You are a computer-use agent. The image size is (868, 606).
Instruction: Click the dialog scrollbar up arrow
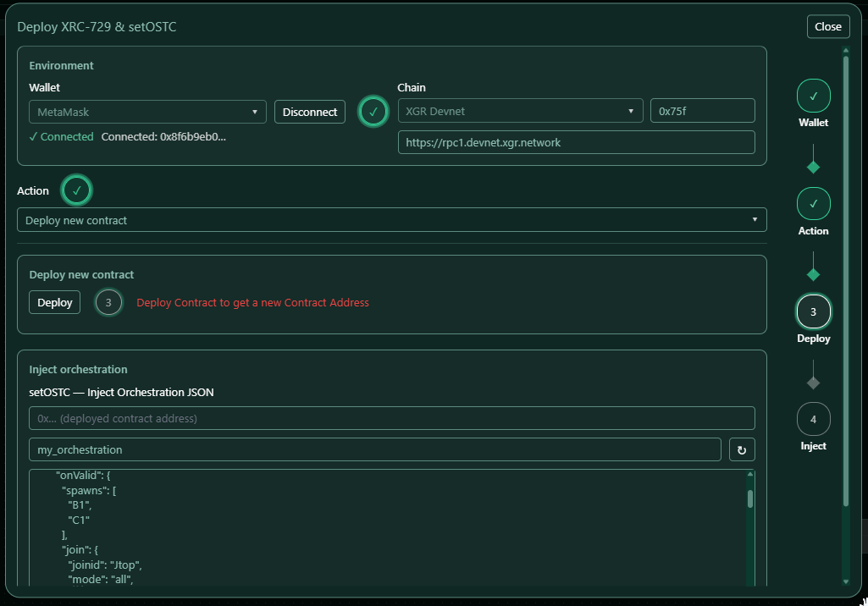(x=846, y=51)
